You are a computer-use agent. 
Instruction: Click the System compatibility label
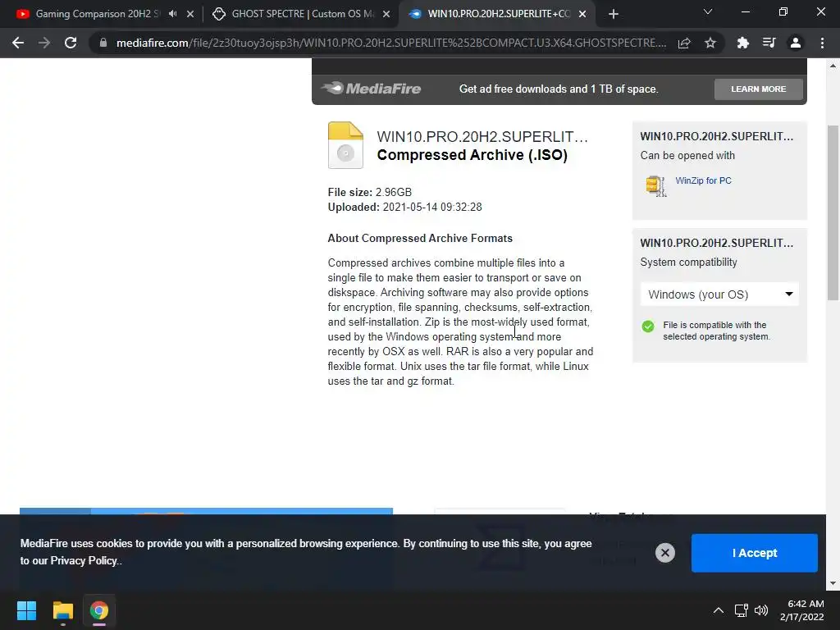pos(688,262)
